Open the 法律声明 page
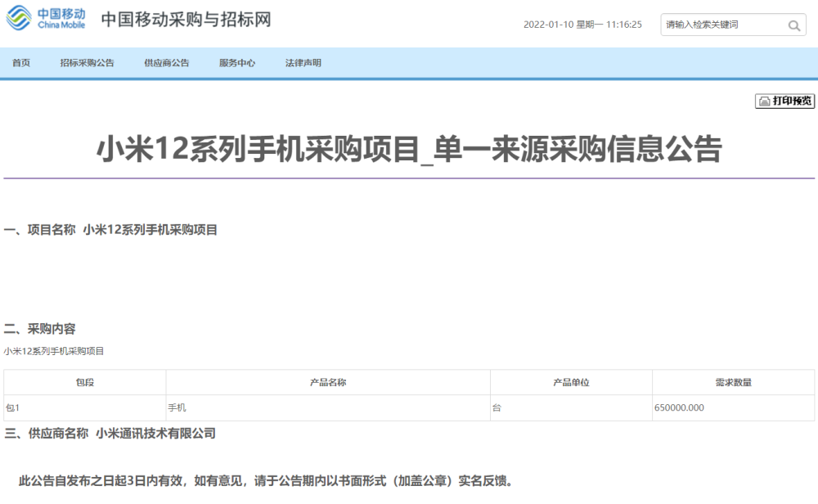 click(x=303, y=63)
